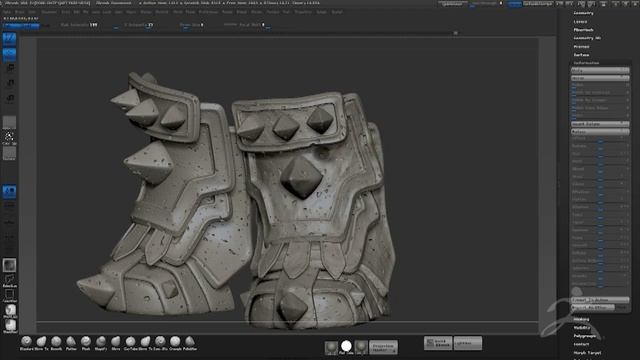Viewport: 640px width, 360px height.
Task: Select the Magnify brush icon
Action: coord(101,341)
